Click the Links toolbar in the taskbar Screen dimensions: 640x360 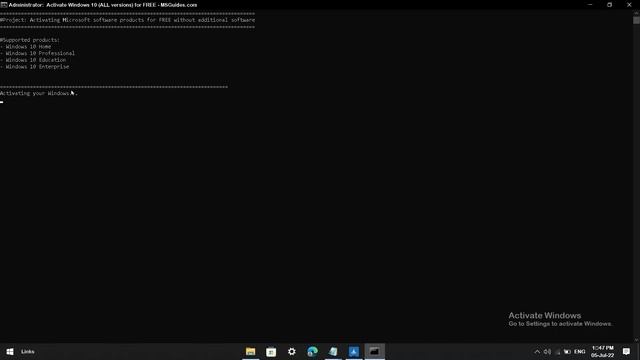pos(28,351)
